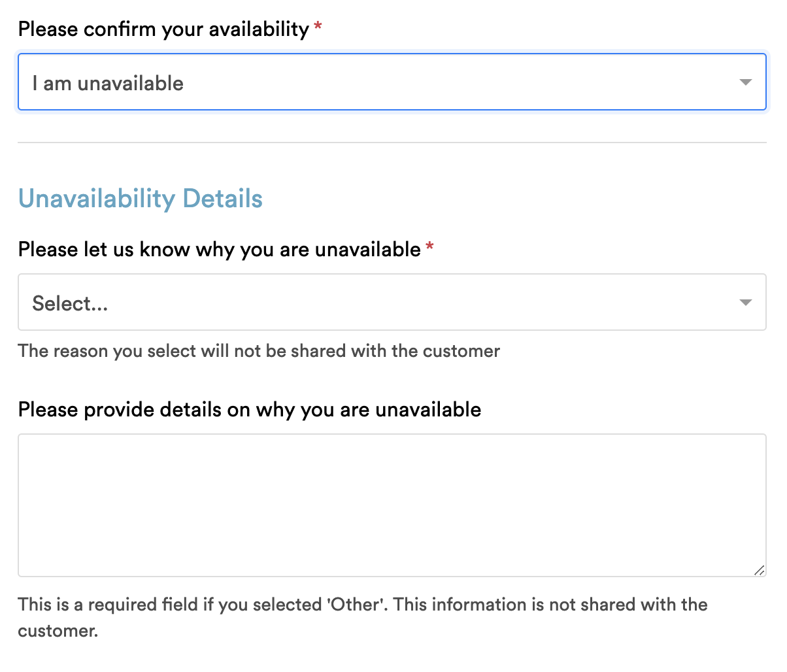Viewport: 787px width, 672px height.
Task: Click the empty lower area inside the details box
Action: tap(392, 543)
